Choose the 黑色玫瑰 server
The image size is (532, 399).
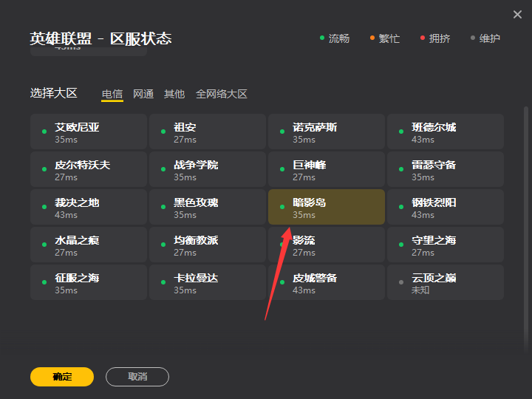(208, 207)
